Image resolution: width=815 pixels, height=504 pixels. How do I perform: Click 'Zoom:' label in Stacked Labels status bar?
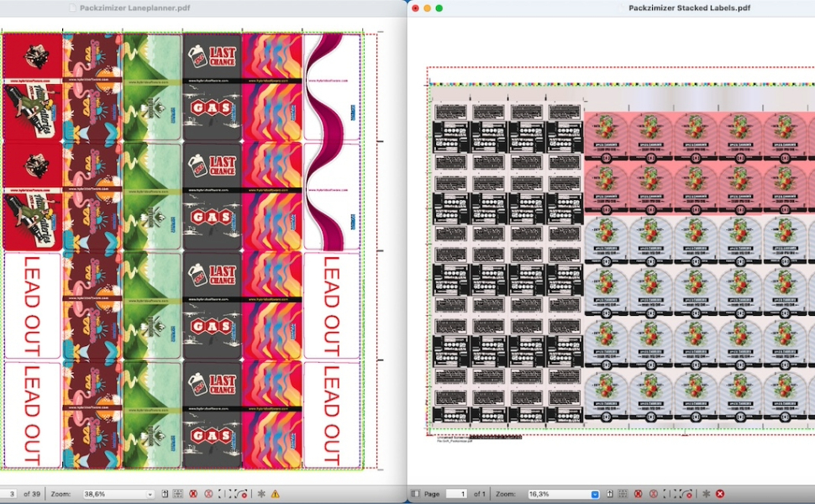click(x=505, y=494)
